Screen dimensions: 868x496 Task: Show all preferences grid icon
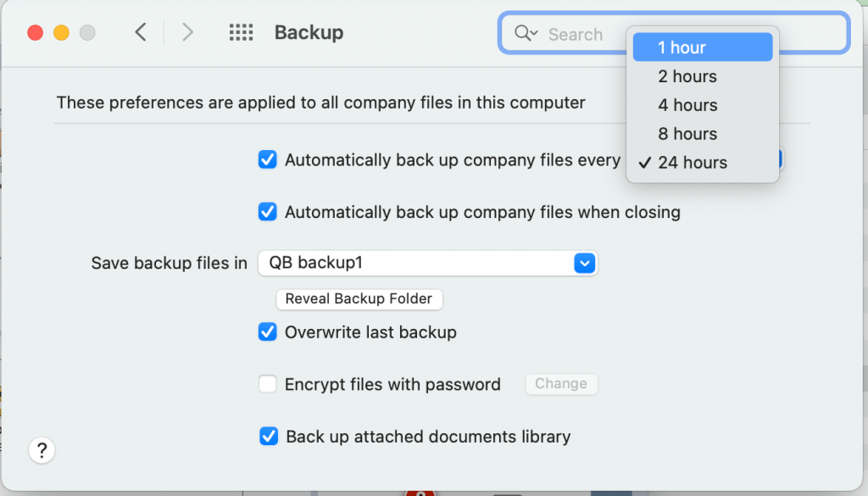[242, 32]
